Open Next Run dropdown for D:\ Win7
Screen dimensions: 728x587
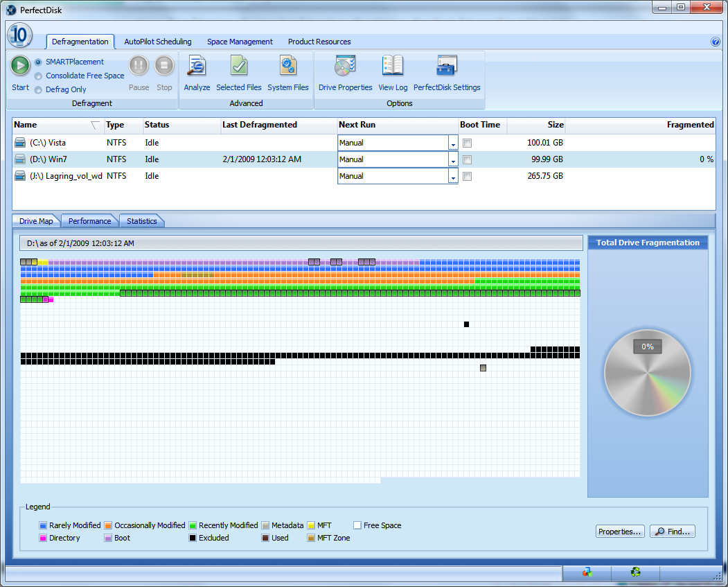pos(453,160)
